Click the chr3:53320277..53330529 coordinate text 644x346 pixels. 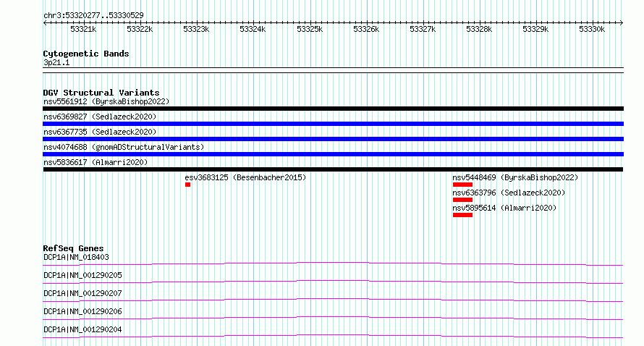coord(93,16)
